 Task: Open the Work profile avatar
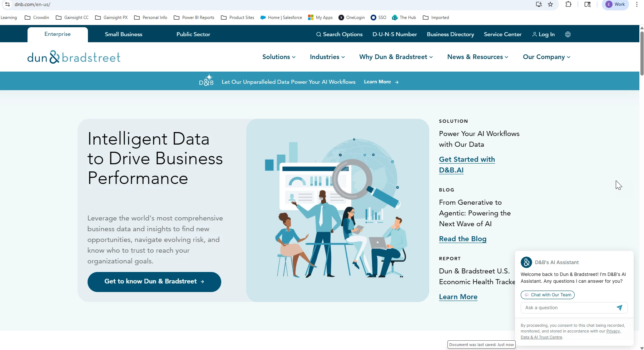point(615,4)
